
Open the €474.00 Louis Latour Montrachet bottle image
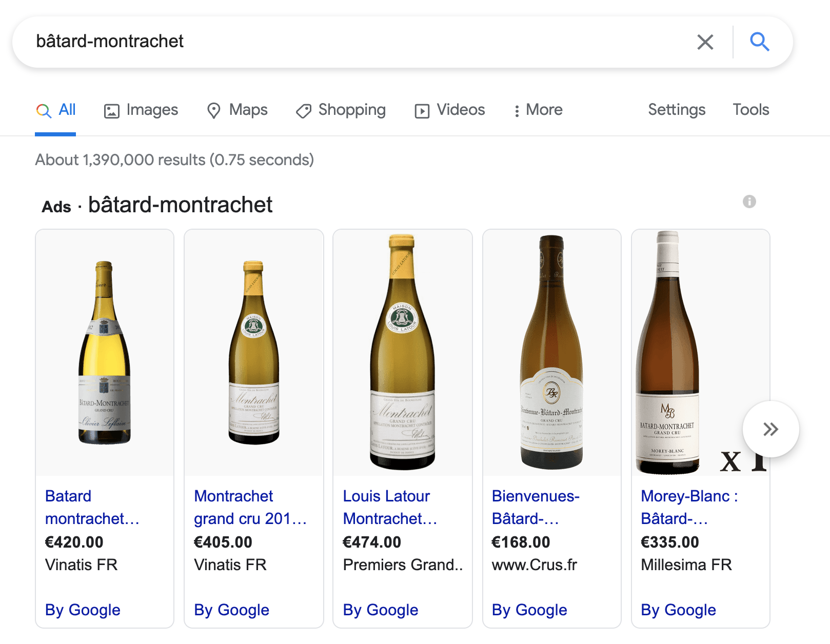click(x=403, y=352)
